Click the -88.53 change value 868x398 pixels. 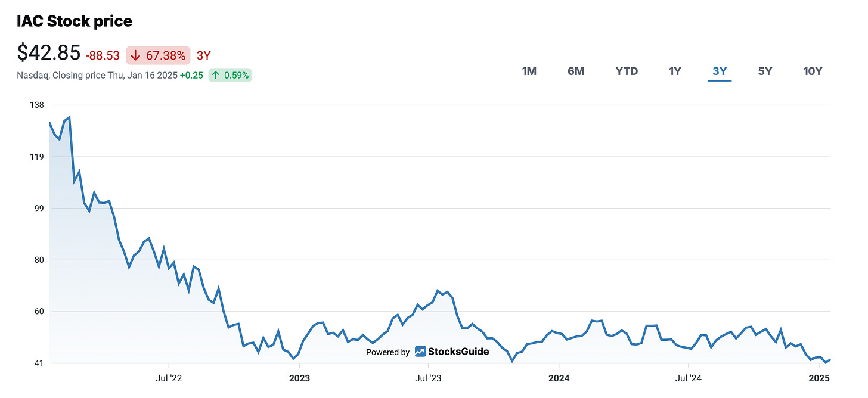pyautogui.click(x=104, y=55)
